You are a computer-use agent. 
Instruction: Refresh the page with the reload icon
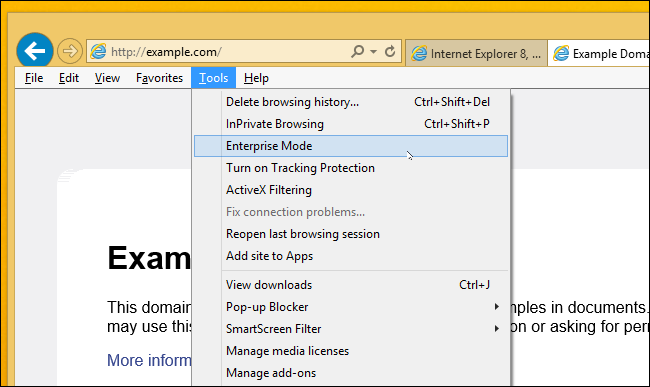[390, 51]
